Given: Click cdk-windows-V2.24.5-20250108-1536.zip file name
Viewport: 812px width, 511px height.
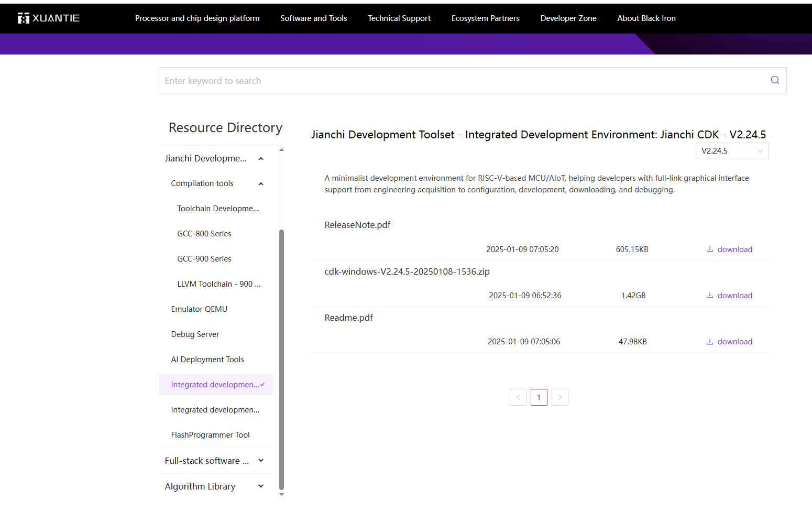Looking at the screenshot, I should pos(407,271).
